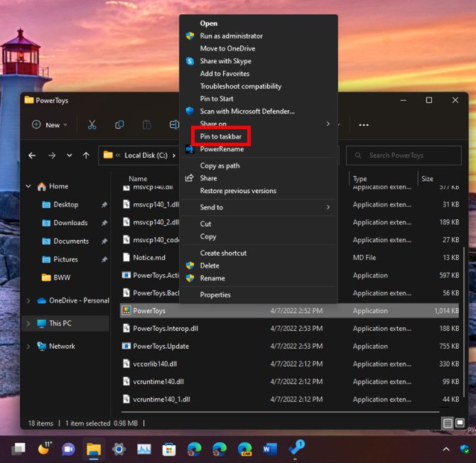Go back with the left arrow

tap(32, 156)
